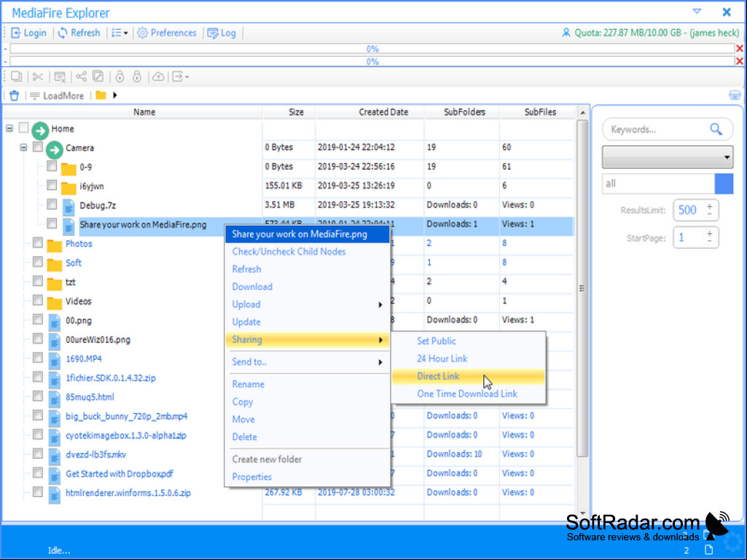747x560 pixels.
Task: Click the blue button beside the 'all' field
Action: (x=724, y=184)
